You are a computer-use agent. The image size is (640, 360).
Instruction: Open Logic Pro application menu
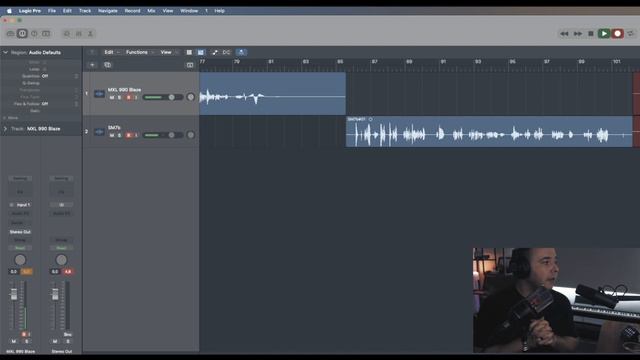pos(30,11)
